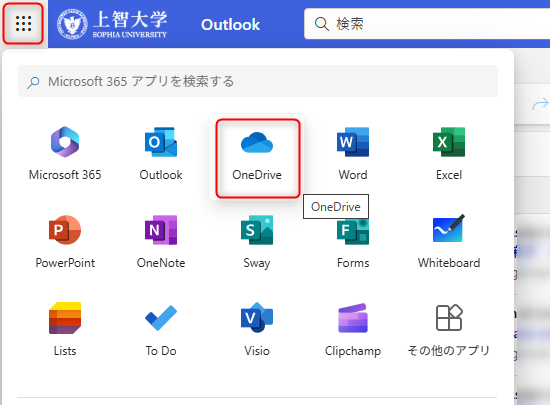Click the forward arrow icon at right edge
The height and width of the screenshot is (405, 550).
540,104
